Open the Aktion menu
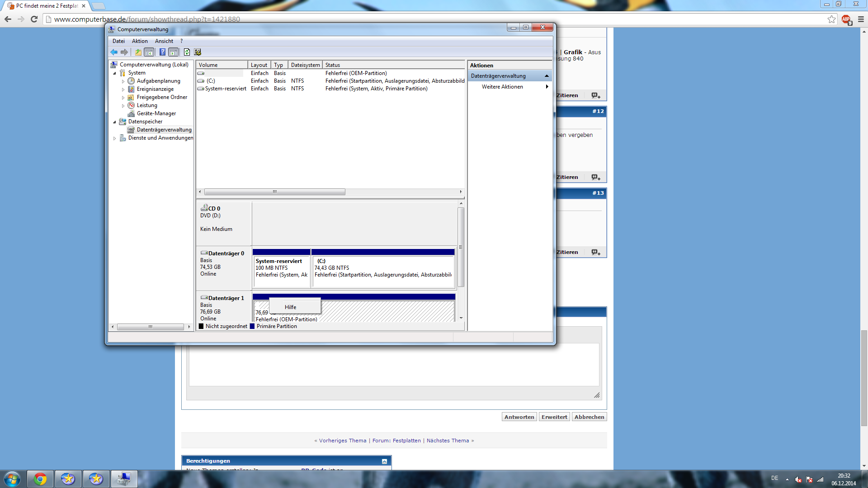Screen dimensions: 868x488 [x=140, y=41]
